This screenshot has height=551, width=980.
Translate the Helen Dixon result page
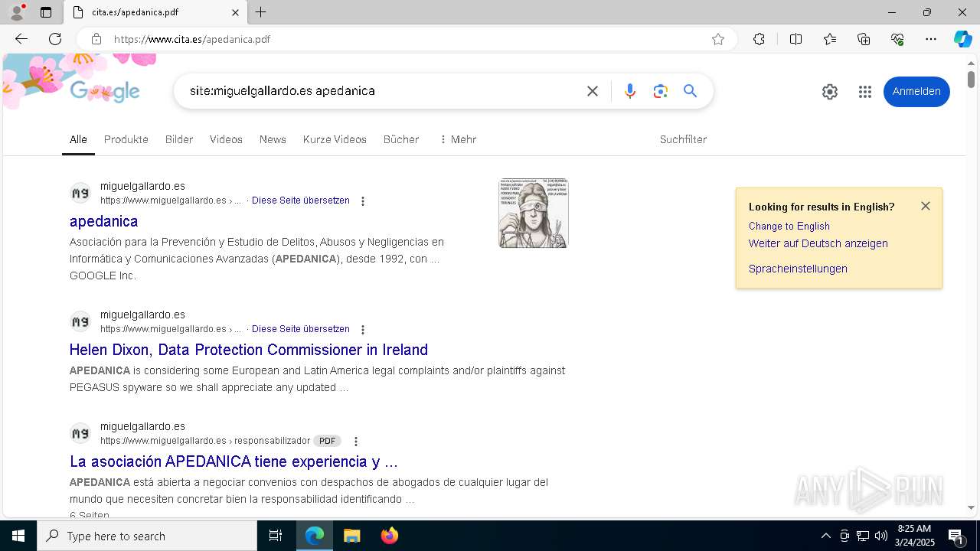tap(301, 329)
